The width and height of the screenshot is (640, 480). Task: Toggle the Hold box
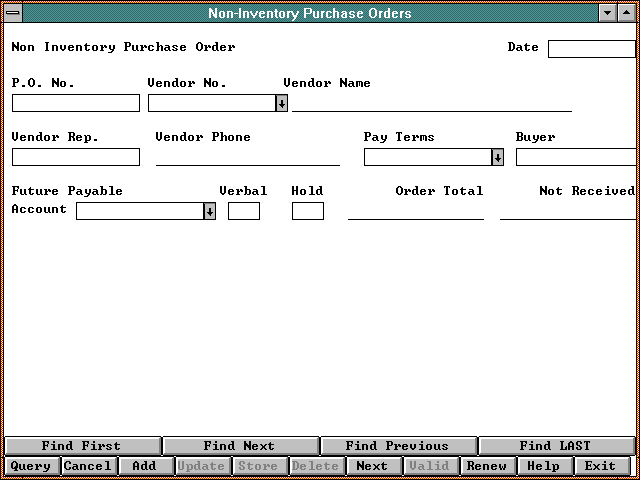click(308, 211)
